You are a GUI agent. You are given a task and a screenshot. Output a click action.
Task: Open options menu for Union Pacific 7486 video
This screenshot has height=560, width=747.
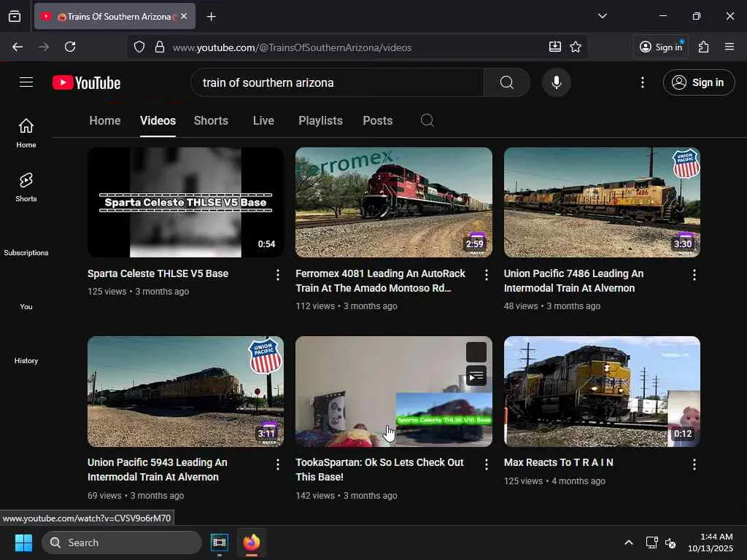(694, 275)
